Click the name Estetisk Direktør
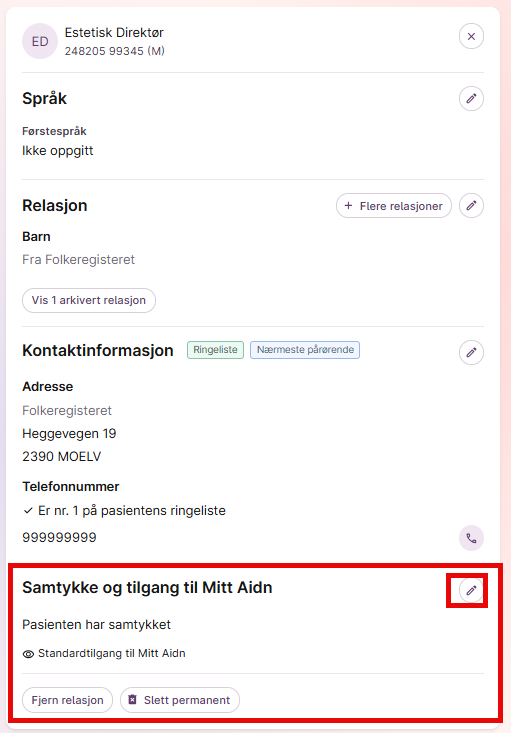The width and height of the screenshot is (511, 733). click(x=114, y=33)
